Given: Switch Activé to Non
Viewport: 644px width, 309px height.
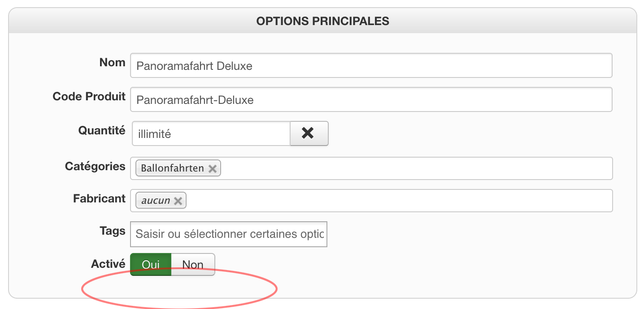Looking at the screenshot, I should [x=193, y=265].
